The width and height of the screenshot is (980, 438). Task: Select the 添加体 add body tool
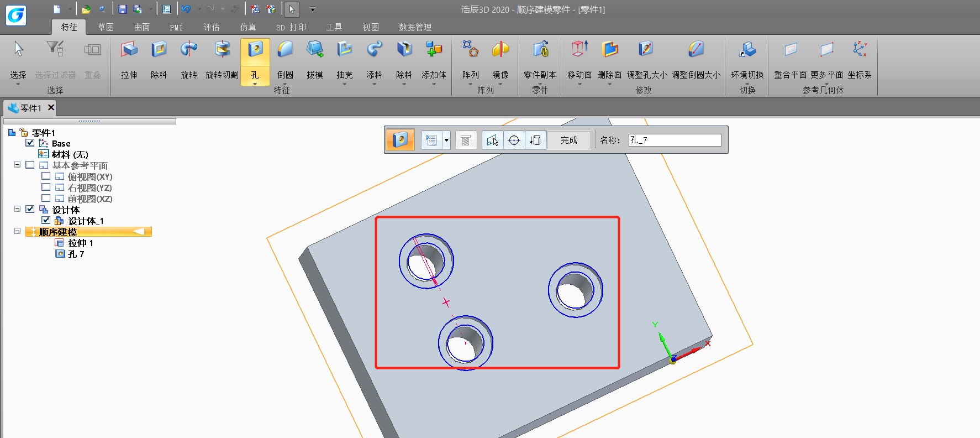pos(434,60)
